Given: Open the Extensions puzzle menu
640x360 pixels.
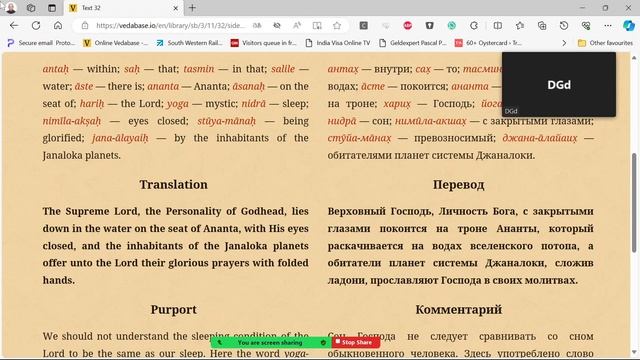Looking at the screenshot, I should tap(473, 25).
